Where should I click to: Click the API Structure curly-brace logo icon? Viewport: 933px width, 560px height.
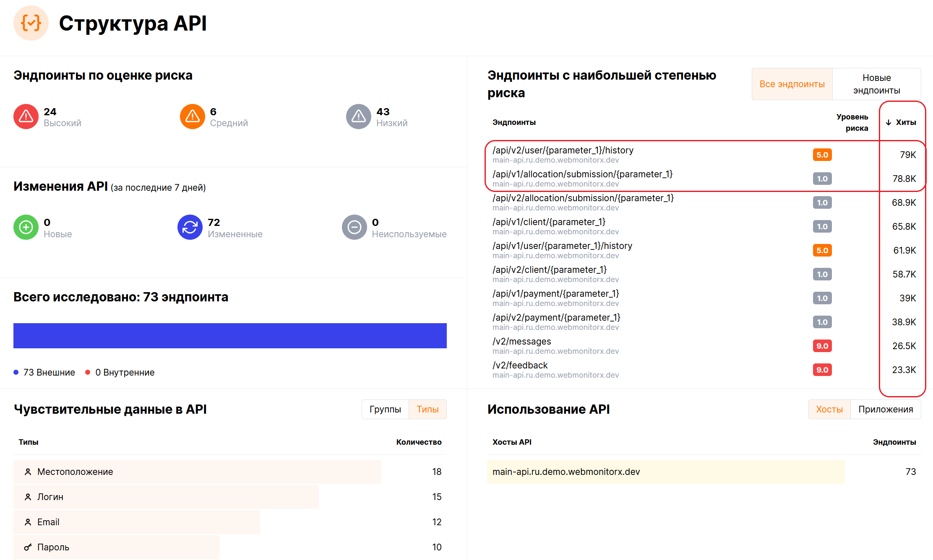31,23
